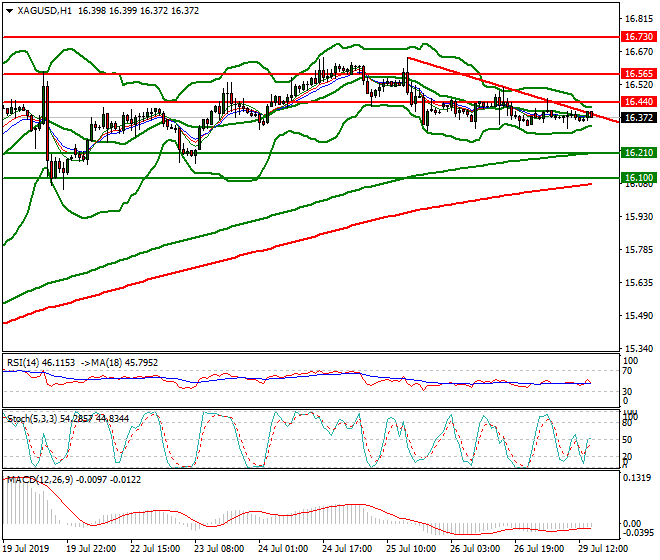
Task: Select the 19 Jul 2019 time axis label
Action: 26,549
